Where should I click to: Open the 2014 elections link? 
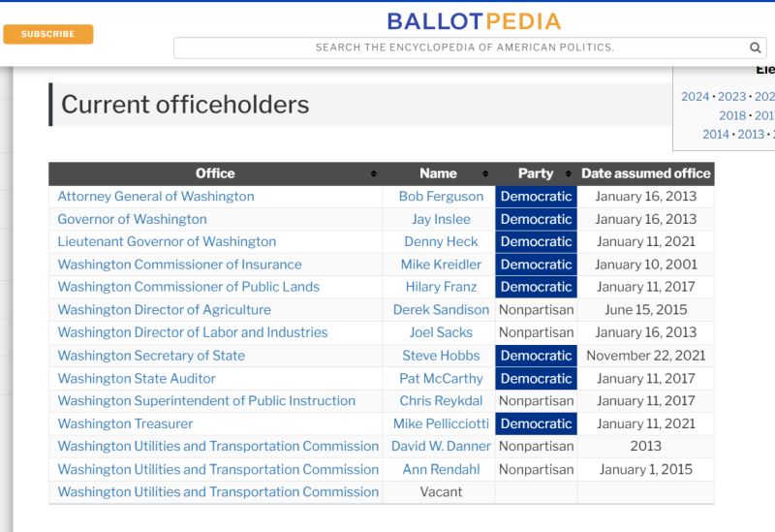[x=716, y=134]
